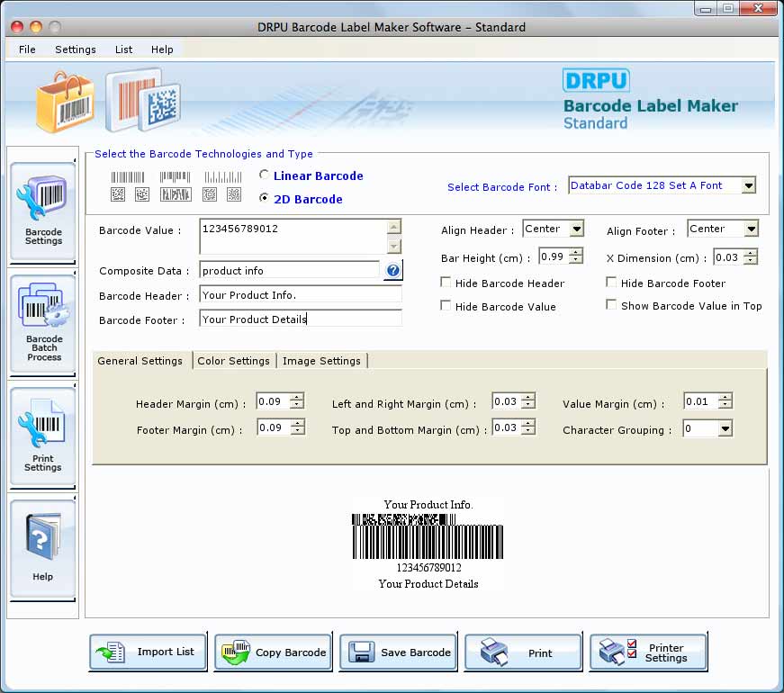Click in the Barcode Value text box

293,237
